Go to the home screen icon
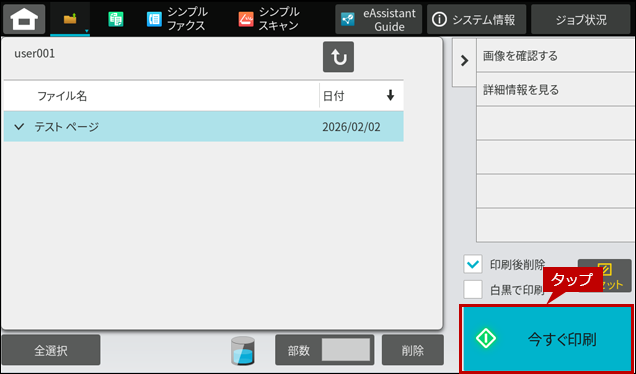636x374 pixels. 24,19
